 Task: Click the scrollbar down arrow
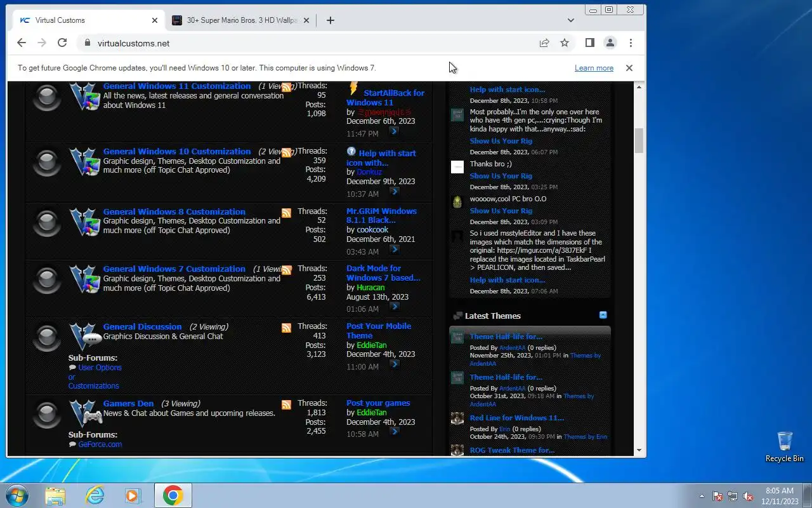coord(639,450)
